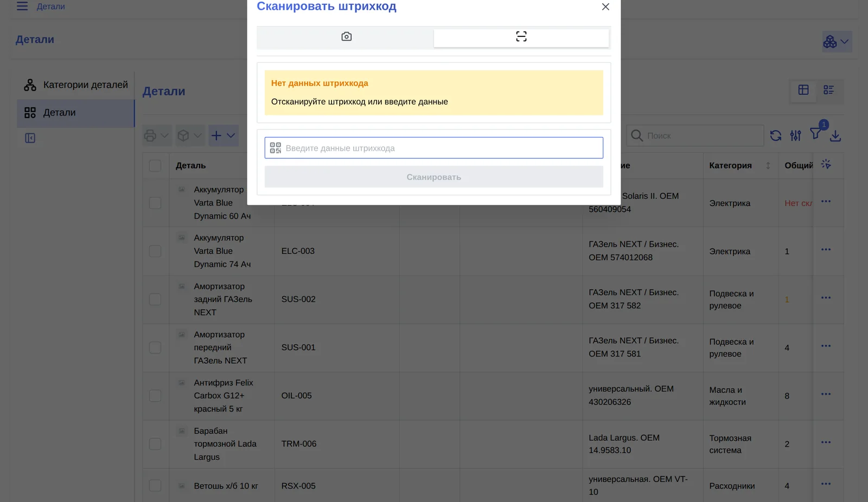The height and width of the screenshot is (502, 868).
Task: Open the hamburger navigation menu
Action: click(22, 7)
